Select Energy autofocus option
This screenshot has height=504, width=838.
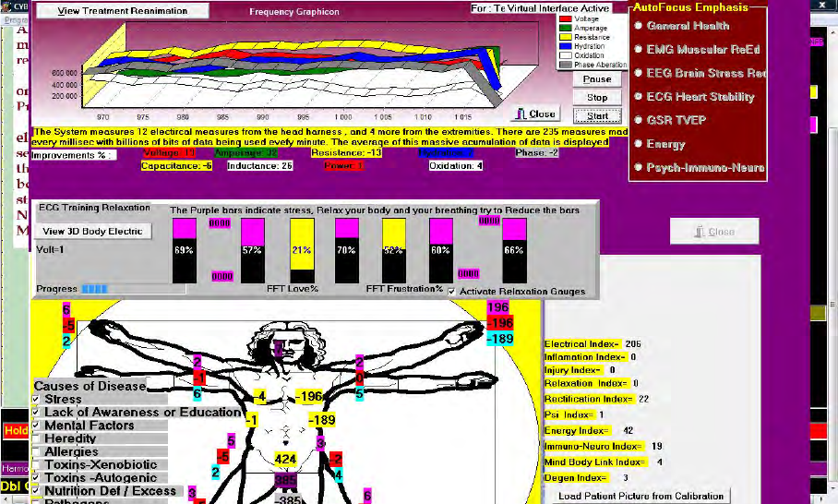660,144
